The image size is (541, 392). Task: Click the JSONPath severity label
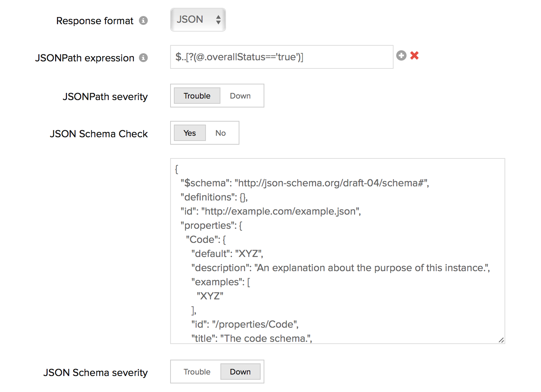105,97
